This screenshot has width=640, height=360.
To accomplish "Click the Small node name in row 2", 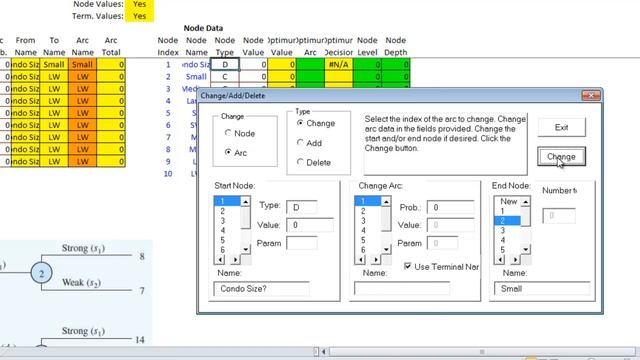I will coord(196,77).
